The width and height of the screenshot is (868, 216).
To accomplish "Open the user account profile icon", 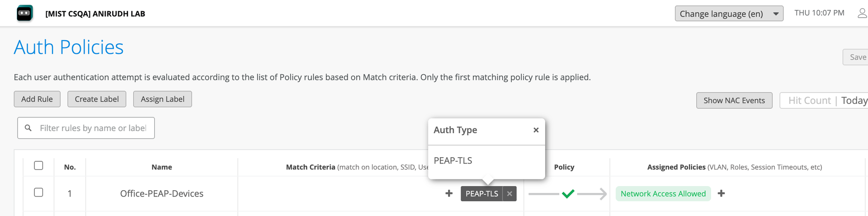I will 862,13.
